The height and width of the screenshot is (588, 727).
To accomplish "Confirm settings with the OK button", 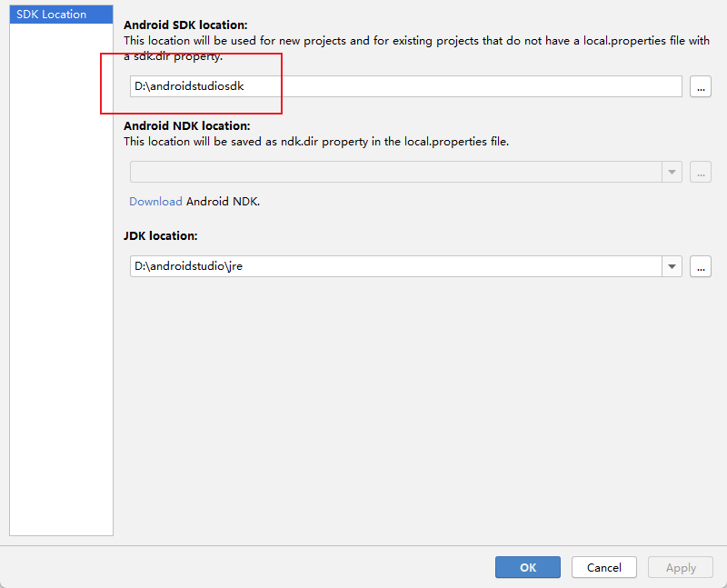I will [528, 567].
